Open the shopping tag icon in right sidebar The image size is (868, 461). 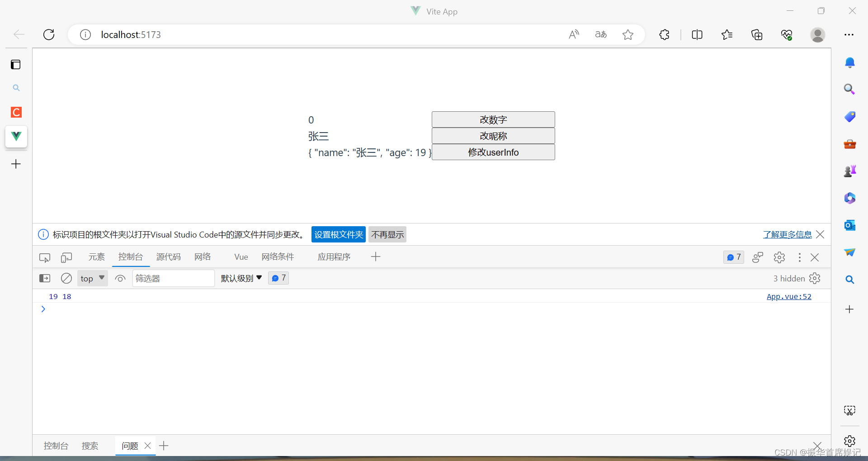click(x=849, y=117)
